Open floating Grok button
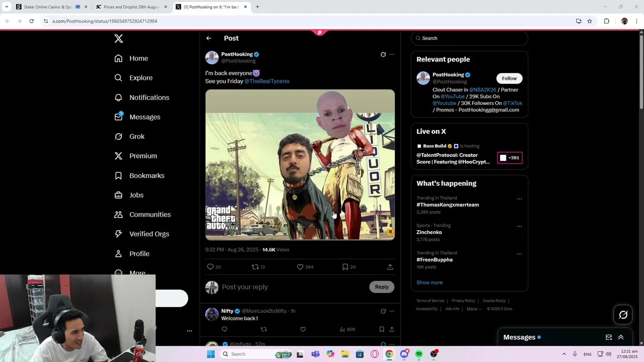Viewport: 644px width, 362px height. [x=623, y=315]
